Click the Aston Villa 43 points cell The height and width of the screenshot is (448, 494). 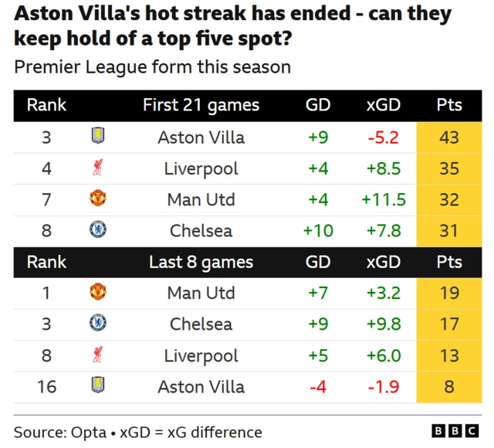point(449,137)
